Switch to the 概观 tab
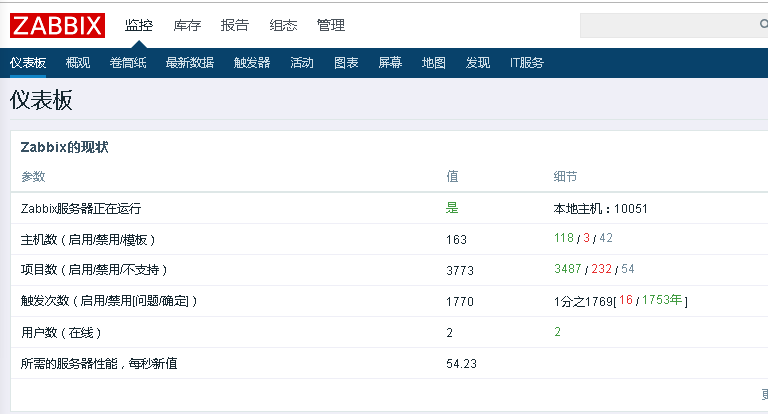 [78, 63]
